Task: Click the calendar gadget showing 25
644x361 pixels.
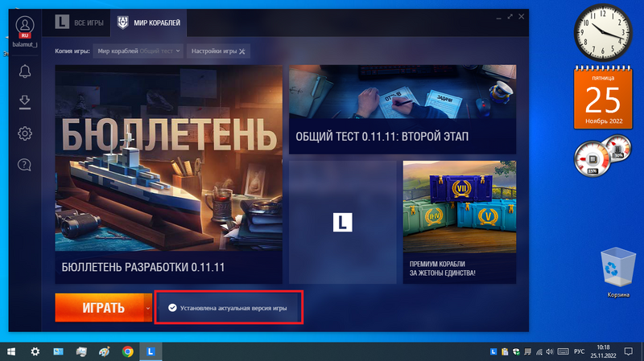Action: [x=603, y=97]
